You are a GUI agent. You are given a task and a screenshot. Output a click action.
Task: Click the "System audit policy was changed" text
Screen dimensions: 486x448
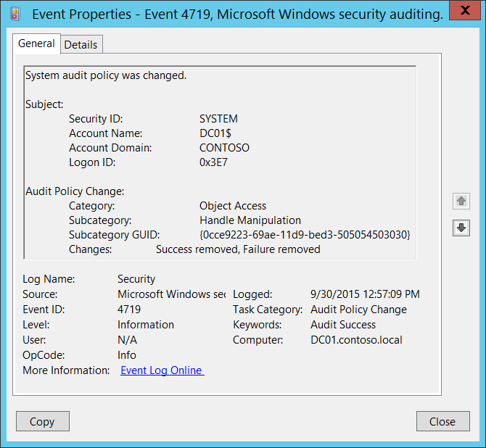[106, 75]
